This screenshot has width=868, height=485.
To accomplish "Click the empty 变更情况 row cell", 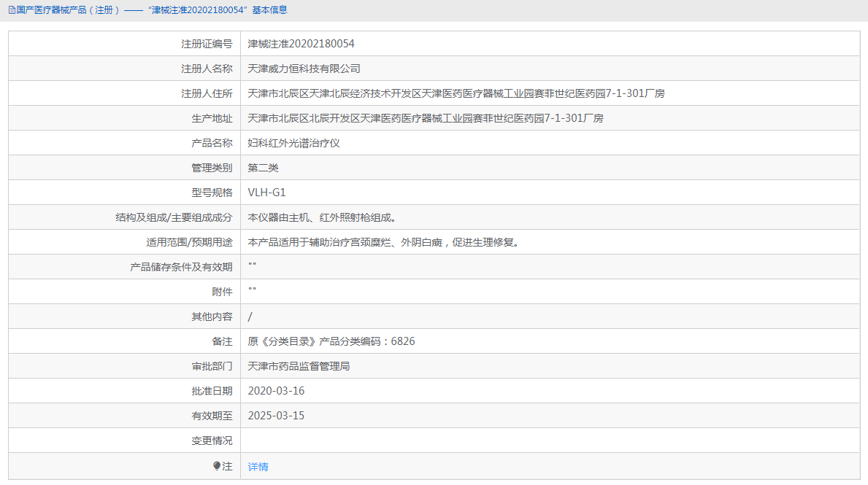I will tap(438, 440).
